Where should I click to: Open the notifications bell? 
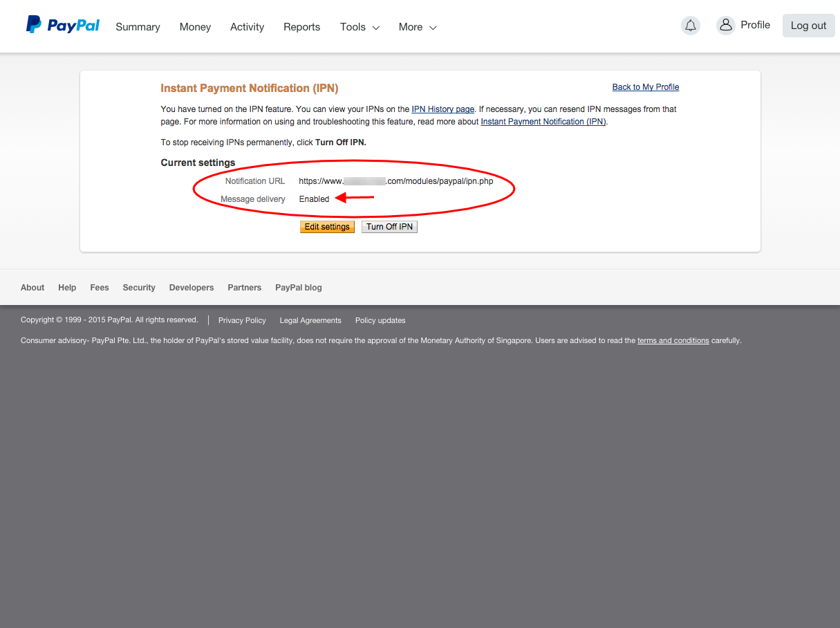(x=690, y=26)
